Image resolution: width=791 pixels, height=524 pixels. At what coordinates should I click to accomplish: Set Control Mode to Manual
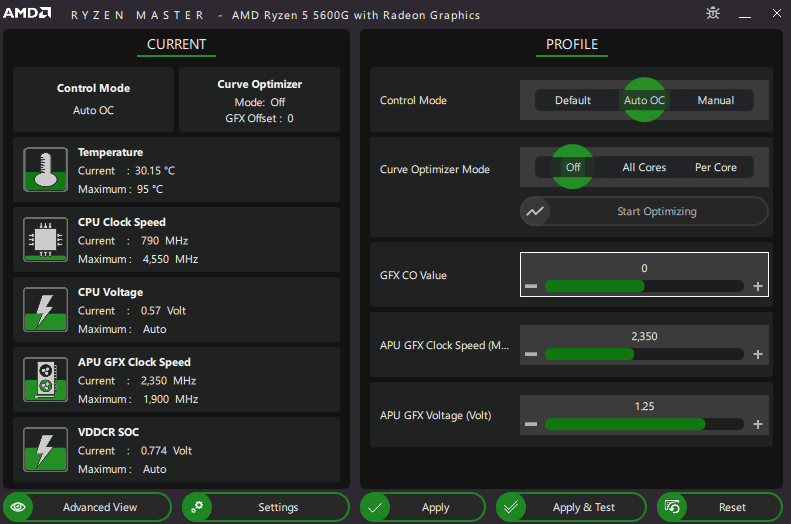pyautogui.click(x=715, y=100)
